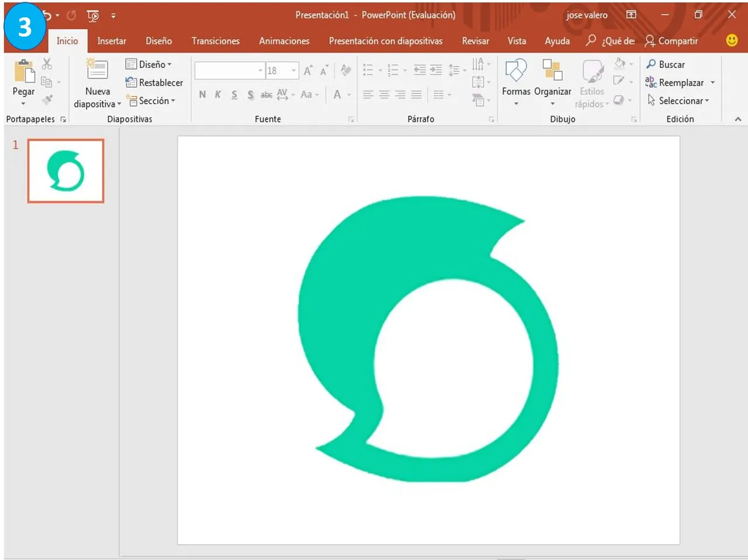
Task: Center align text
Action: (384, 95)
